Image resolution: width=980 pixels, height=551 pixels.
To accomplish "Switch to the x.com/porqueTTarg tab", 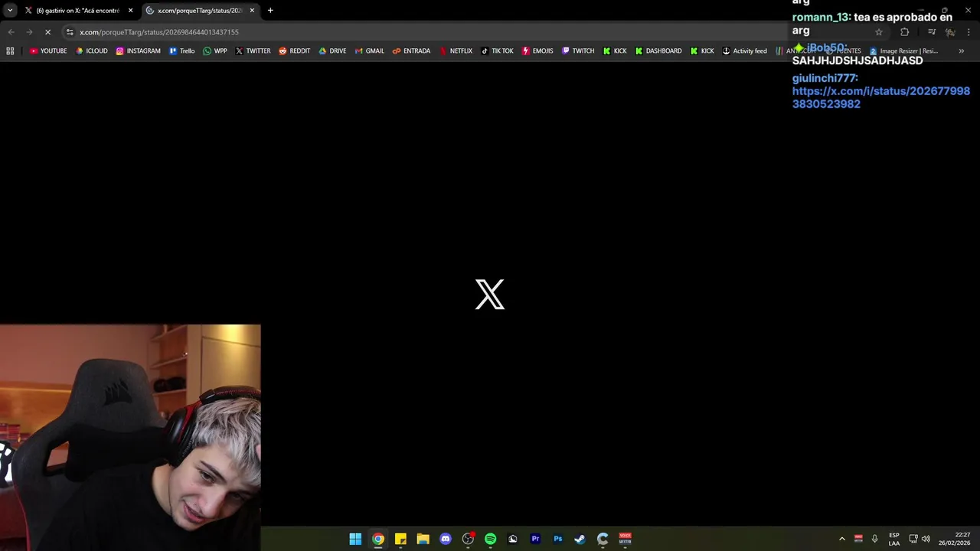I will 200,11.
